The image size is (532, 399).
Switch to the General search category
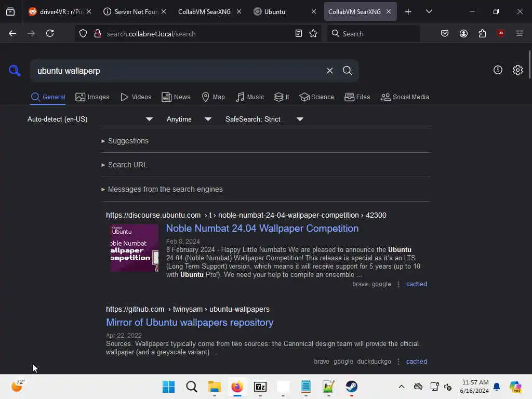click(48, 97)
